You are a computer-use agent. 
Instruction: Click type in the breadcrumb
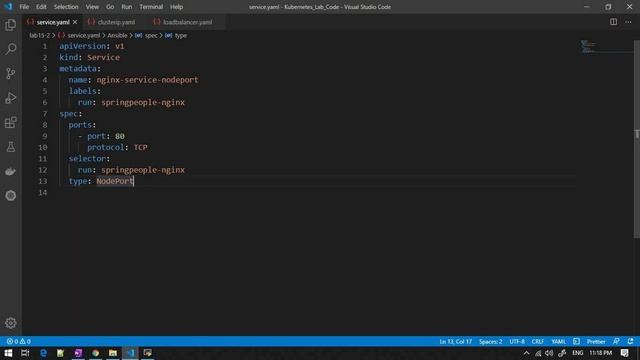(x=180, y=36)
